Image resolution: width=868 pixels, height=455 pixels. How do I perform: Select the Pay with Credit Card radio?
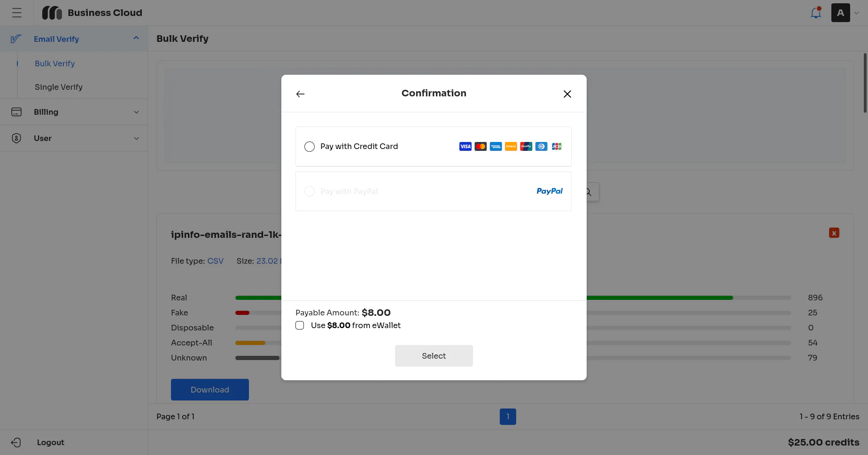coord(310,147)
